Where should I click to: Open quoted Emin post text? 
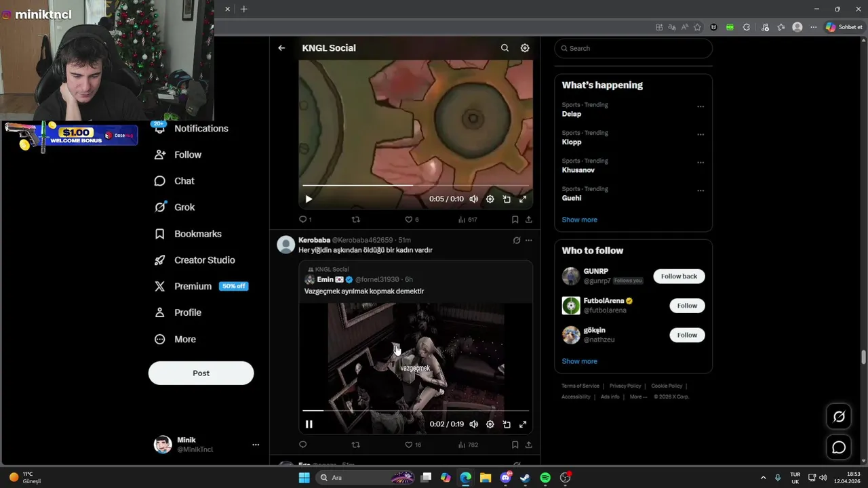(364, 291)
